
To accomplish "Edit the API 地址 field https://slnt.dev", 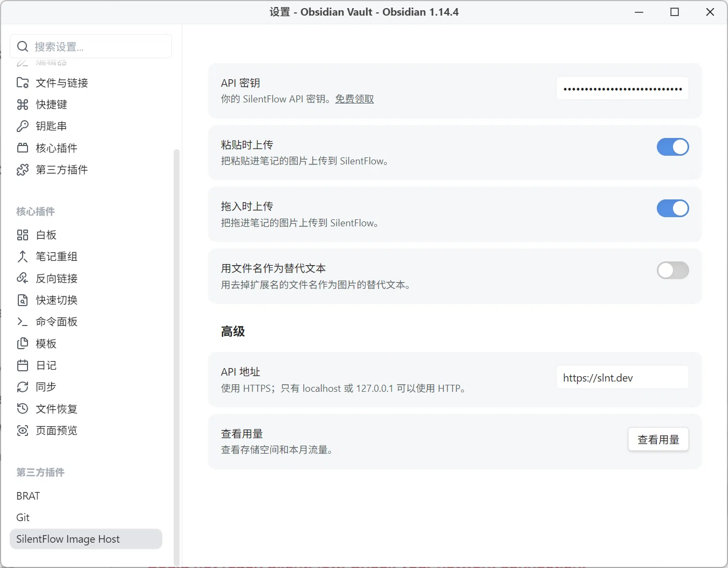I will point(622,377).
